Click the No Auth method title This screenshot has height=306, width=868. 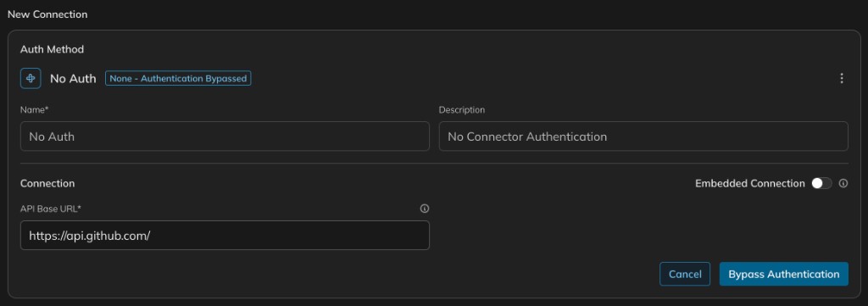click(x=73, y=79)
